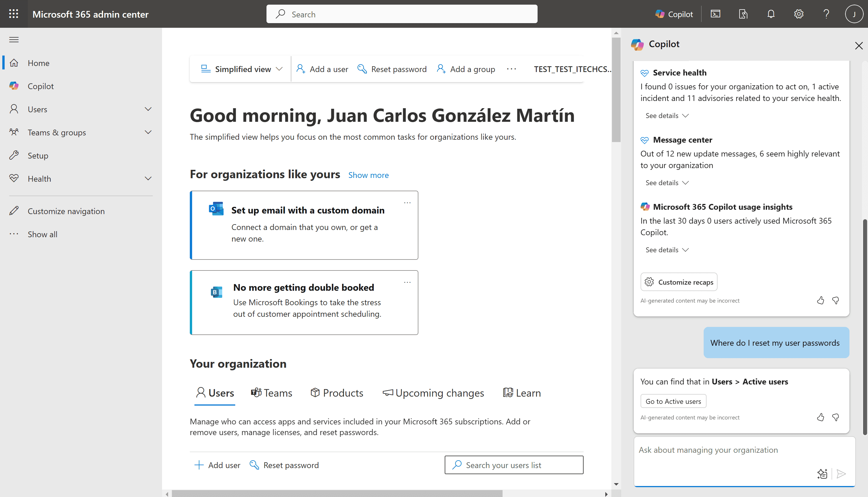This screenshot has width=868, height=497.
Task: Click Customize recaps button
Action: pyautogui.click(x=678, y=282)
